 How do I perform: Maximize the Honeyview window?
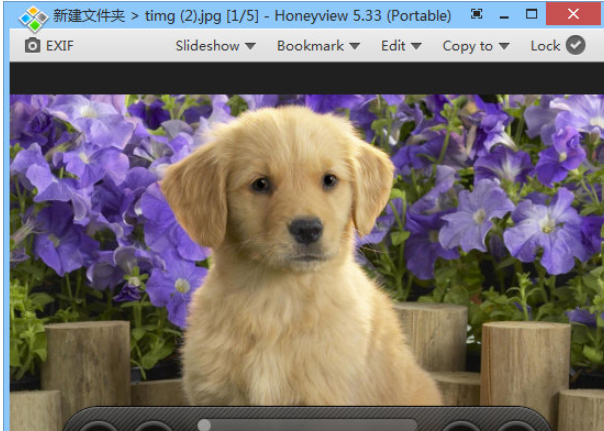(x=532, y=14)
